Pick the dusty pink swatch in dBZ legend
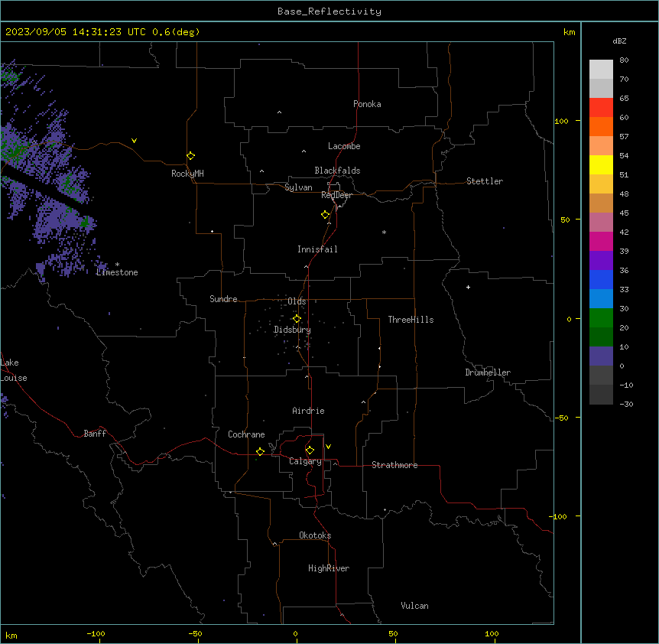Image resolution: width=659 pixels, height=644 pixels. (601, 223)
